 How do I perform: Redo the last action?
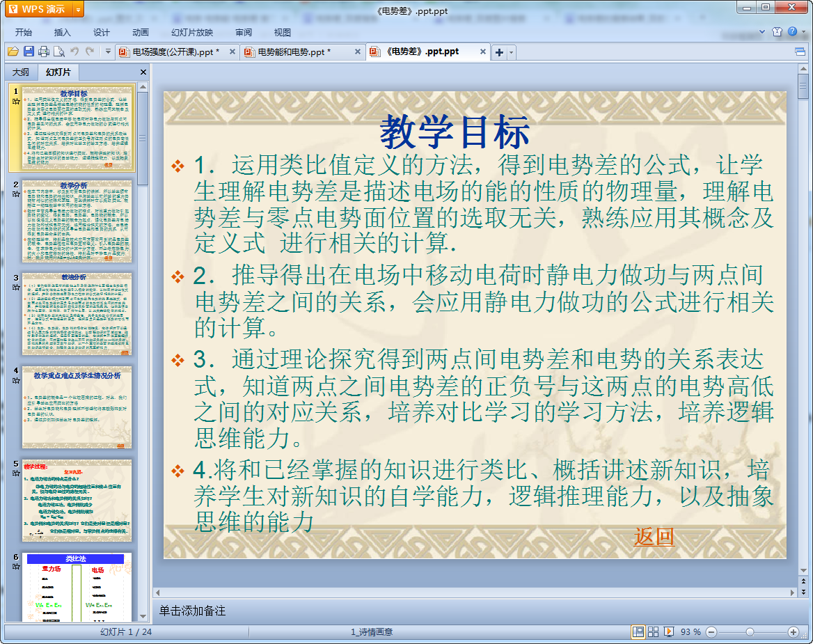90,52
